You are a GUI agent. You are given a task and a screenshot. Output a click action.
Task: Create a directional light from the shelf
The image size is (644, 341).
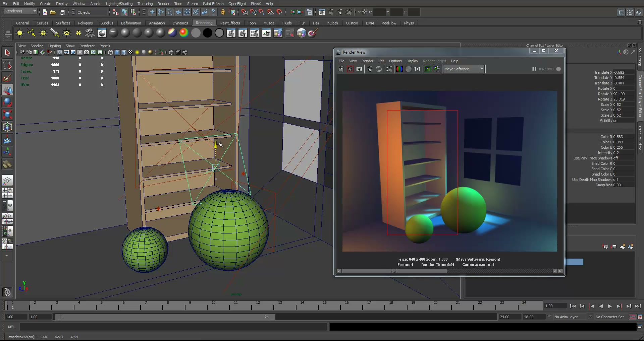click(32, 33)
